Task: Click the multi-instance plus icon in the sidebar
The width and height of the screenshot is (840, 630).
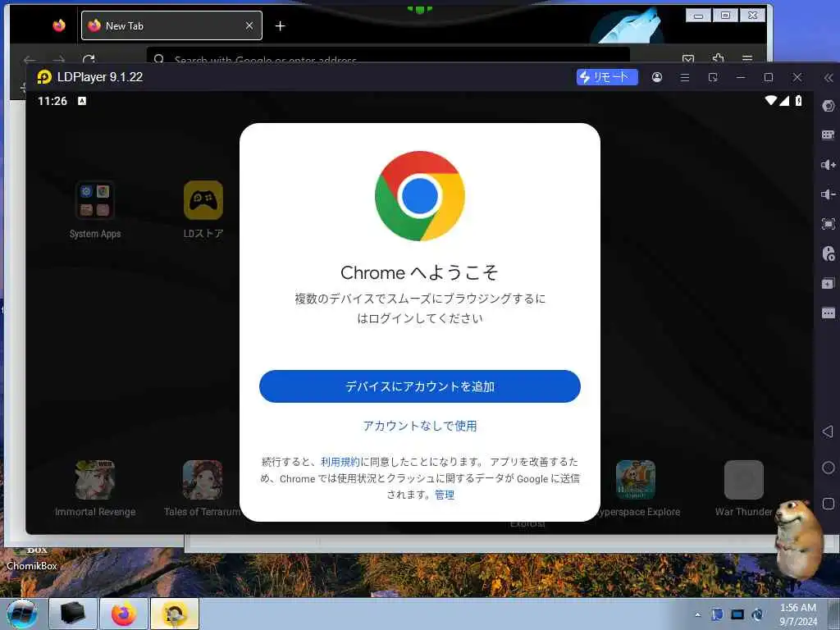Action: [829, 283]
